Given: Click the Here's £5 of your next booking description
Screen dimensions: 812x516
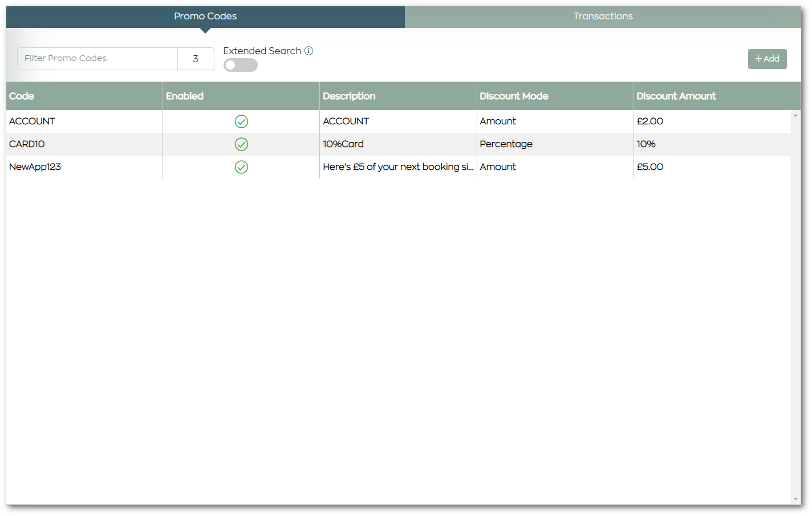Looking at the screenshot, I should (x=398, y=167).
